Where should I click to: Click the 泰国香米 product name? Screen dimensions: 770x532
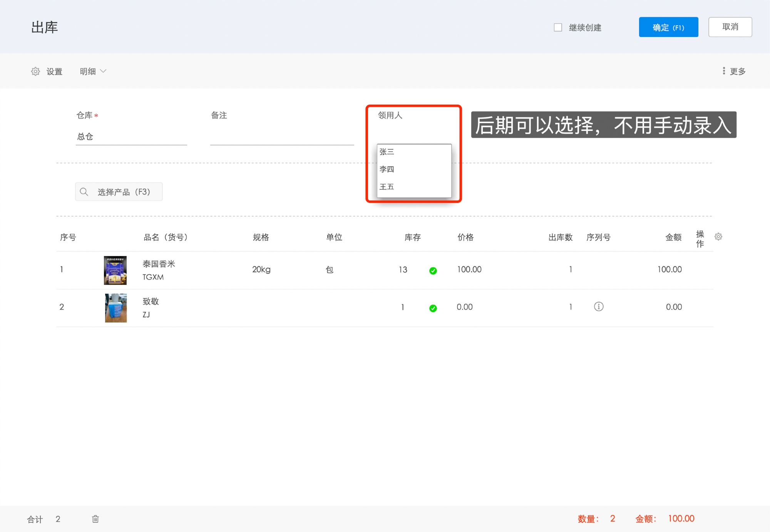pos(159,264)
